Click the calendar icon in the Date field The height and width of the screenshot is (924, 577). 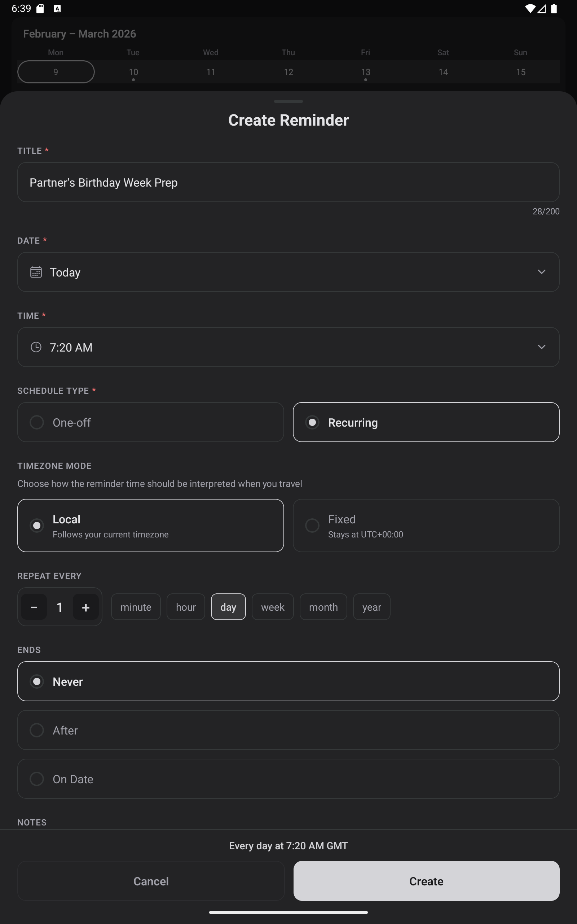coord(36,272)
